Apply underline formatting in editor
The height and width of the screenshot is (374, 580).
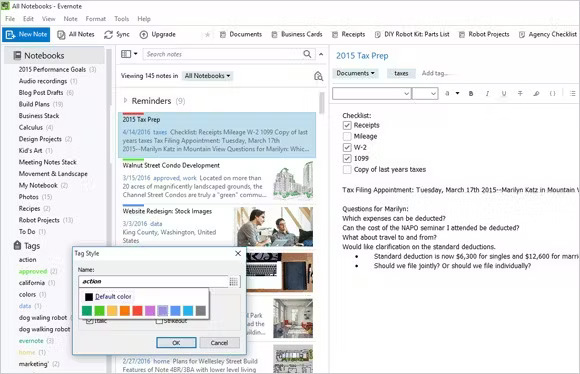tap(504, 94)
